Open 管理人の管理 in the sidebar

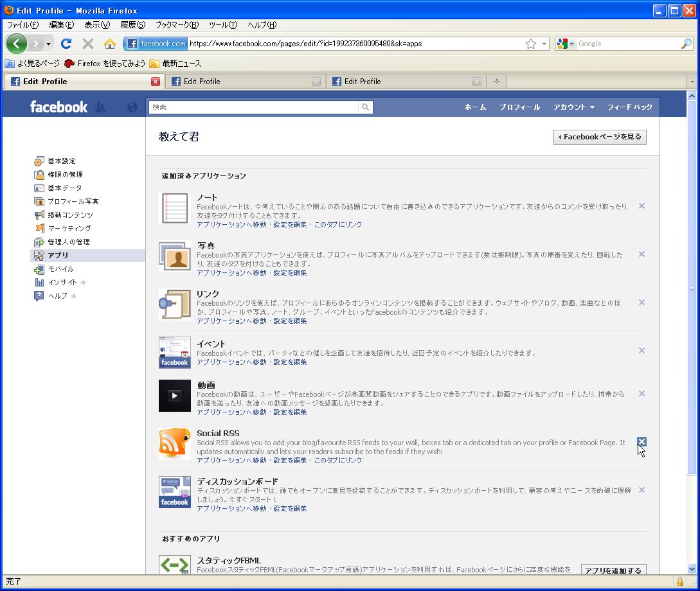tap(69, 242)
